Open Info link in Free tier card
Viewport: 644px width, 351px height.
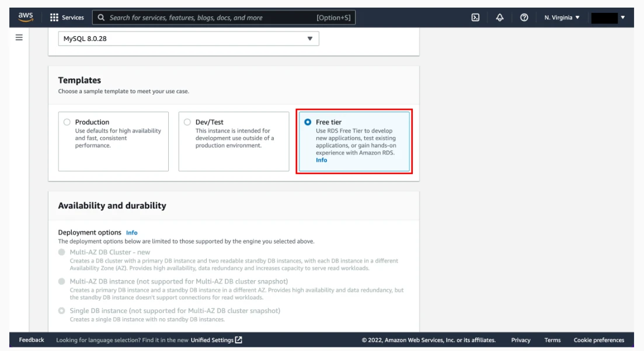click(322, 160)
